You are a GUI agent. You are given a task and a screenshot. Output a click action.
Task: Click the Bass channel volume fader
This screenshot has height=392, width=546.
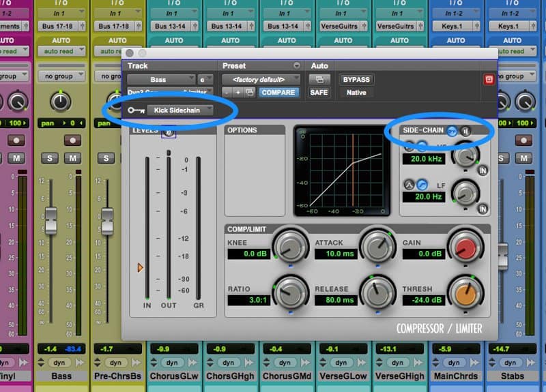pos(51,218)
